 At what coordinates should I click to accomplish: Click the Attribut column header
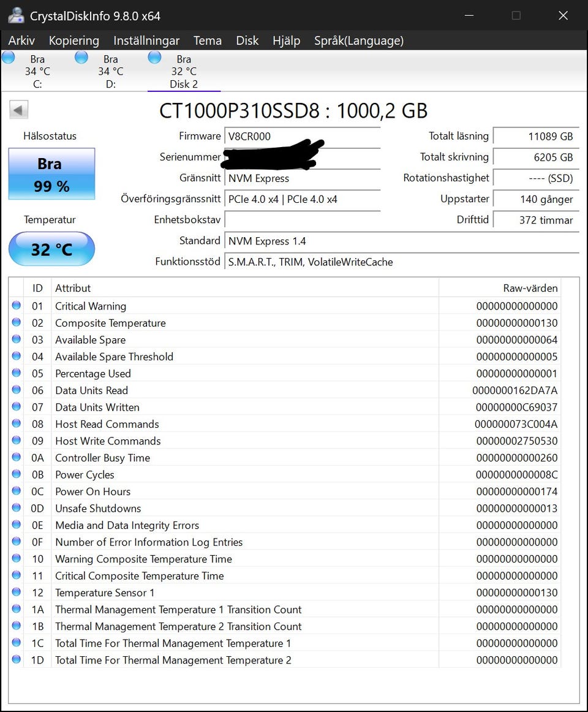pyautogui.click(x=73, y=288)
